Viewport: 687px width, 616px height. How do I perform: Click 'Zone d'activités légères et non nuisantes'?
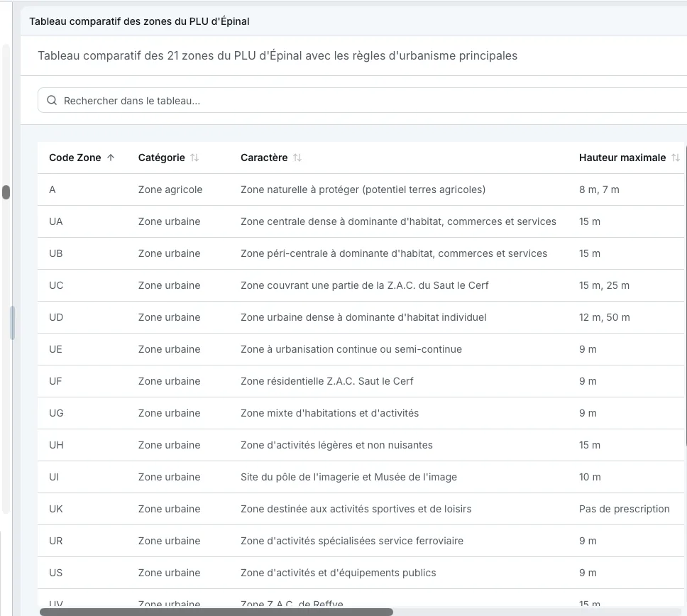pos(336,446)
